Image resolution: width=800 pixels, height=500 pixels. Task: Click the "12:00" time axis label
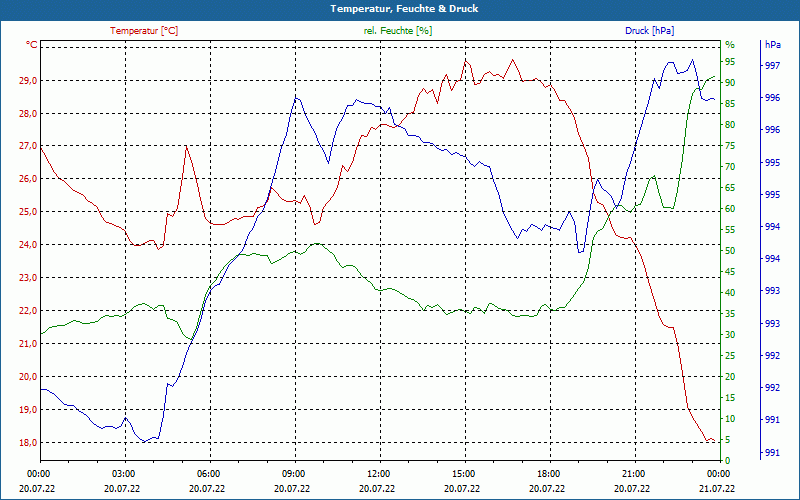point(377,474)
